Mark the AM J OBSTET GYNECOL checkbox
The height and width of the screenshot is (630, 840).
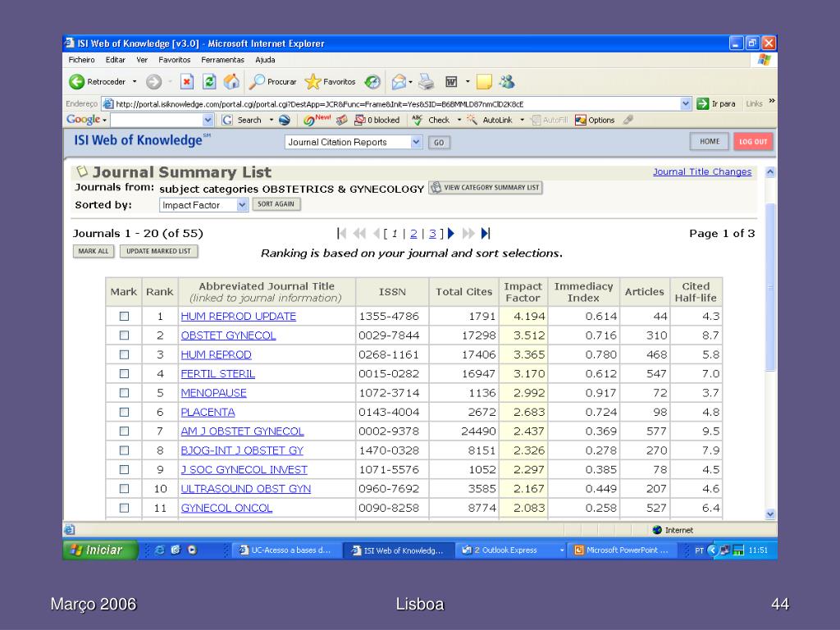tap(125, 431)
